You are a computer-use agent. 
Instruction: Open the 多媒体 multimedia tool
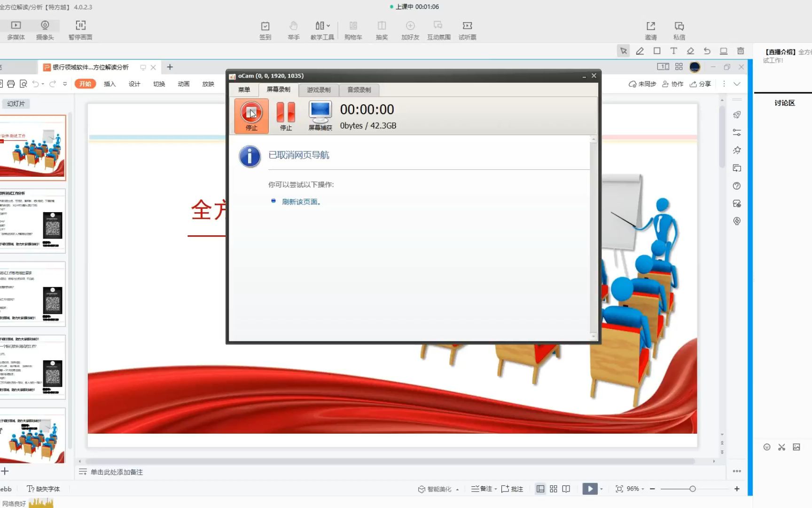pyautogui.click(x=16, y=30)
